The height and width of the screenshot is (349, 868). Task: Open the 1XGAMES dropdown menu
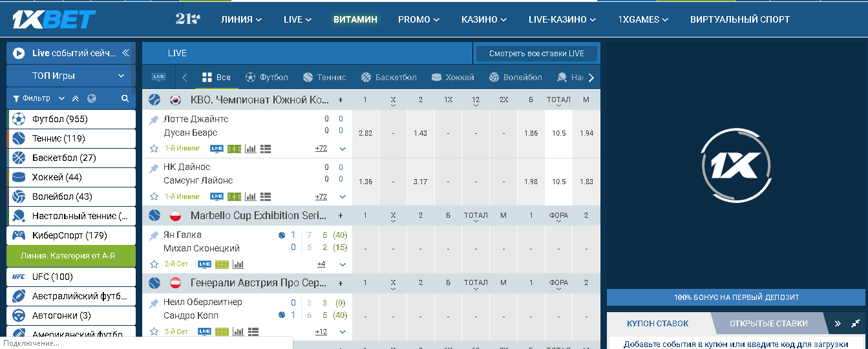coord(643,19)
